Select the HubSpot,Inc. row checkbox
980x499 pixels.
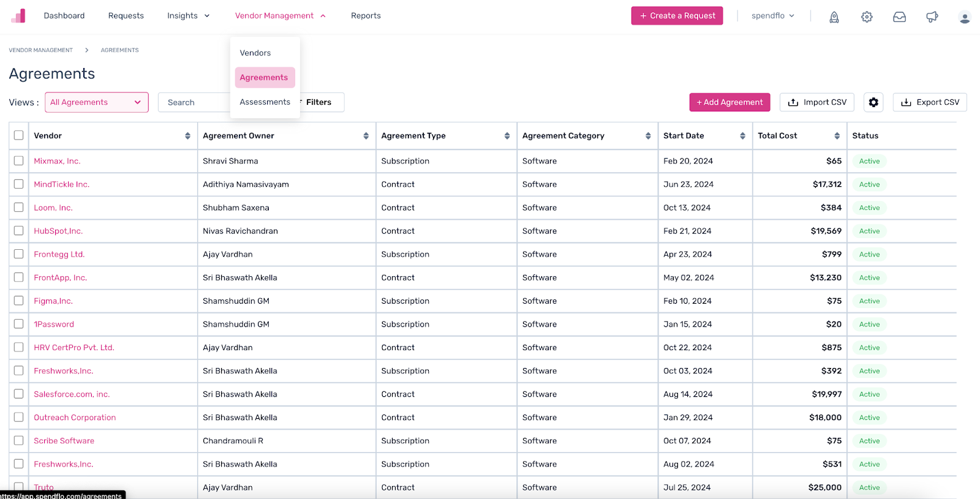pos(19,230)
